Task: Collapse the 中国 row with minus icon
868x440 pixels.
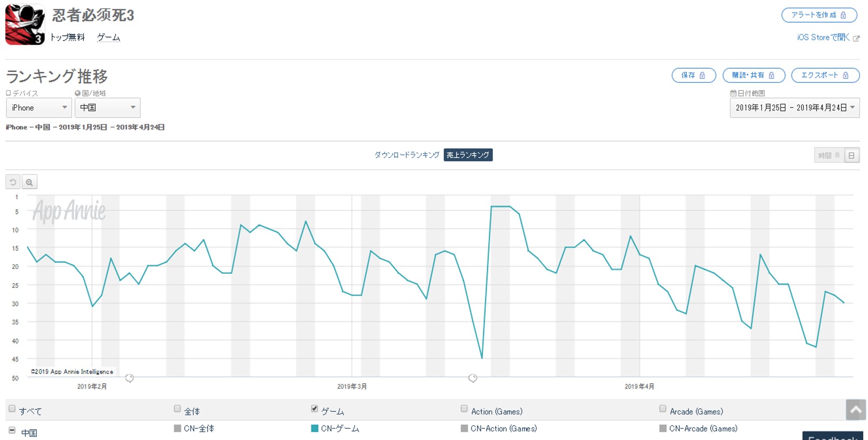Action: [x=12, y=430]
